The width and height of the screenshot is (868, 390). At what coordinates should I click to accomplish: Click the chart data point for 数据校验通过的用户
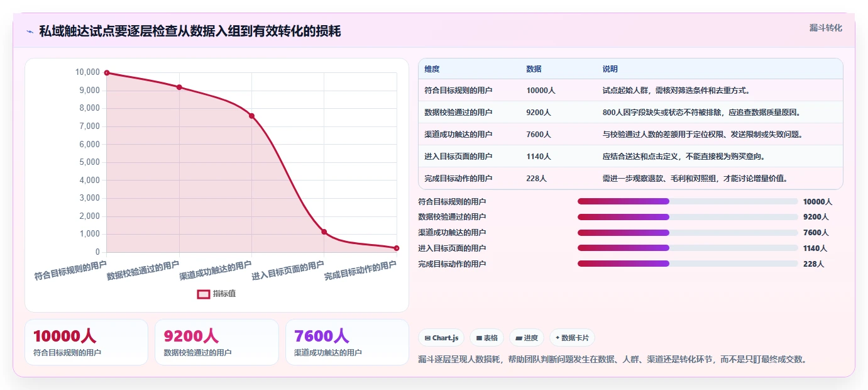pyautogui.click(x=179, y=87)
